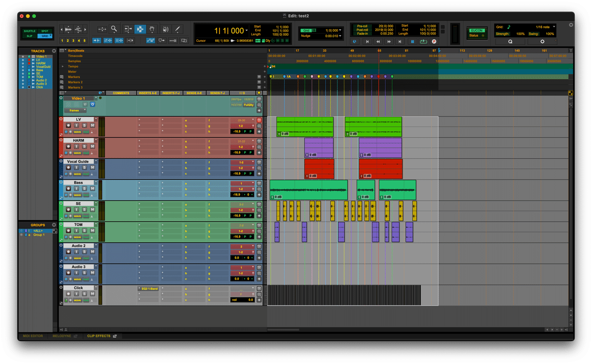Screen dimensions: 592x364
Task: Select the Scrubber speaker tool
Action: tap(165, 29)
